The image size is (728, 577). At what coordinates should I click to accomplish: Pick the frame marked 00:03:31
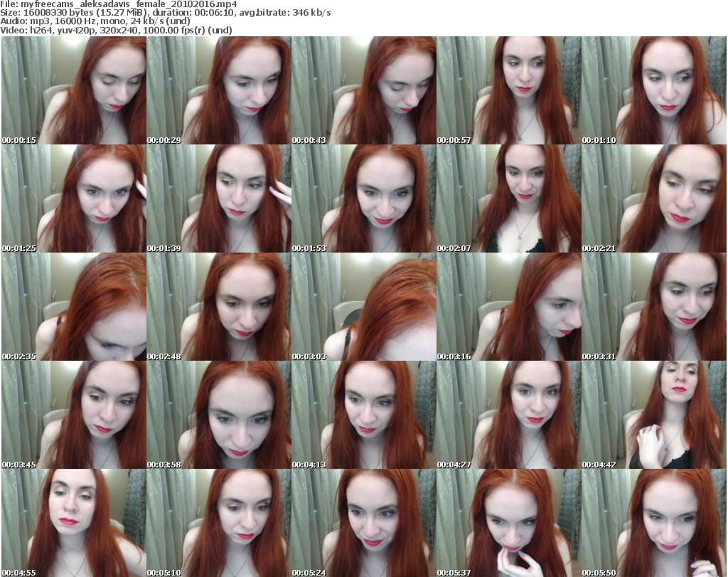pos(654,307)
